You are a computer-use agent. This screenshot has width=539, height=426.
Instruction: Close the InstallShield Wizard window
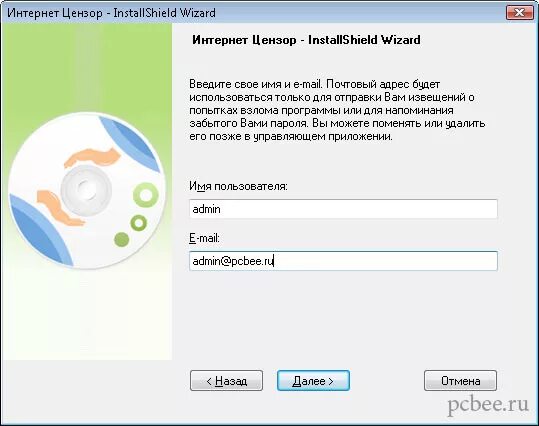pyautogui.click(x=519, y=13)
